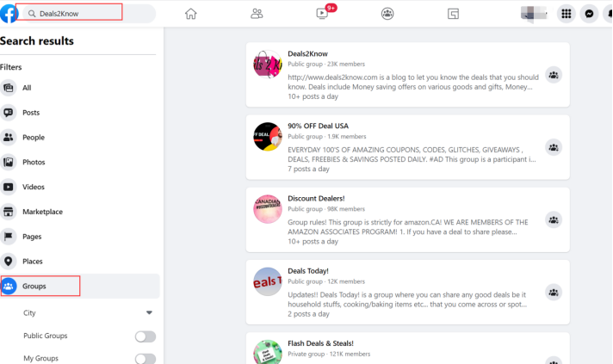Open the Groups icon in top navigation
The width and height of the screenshot is (613, 364).
[x=387, y=14]
